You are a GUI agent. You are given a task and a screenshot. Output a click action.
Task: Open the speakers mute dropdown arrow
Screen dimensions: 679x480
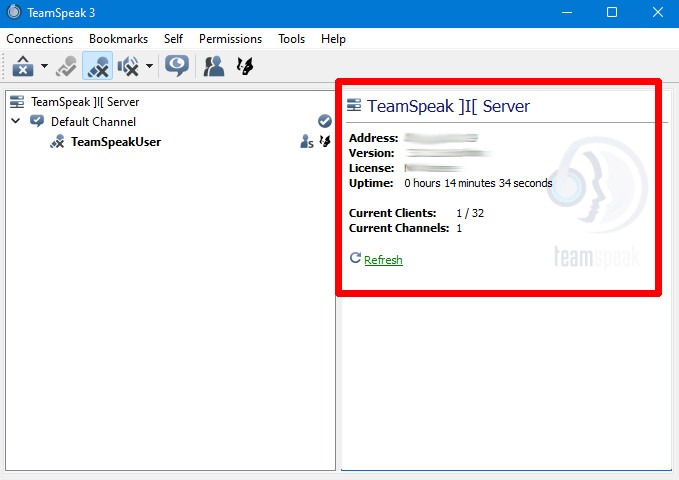(x=149, y=66)
